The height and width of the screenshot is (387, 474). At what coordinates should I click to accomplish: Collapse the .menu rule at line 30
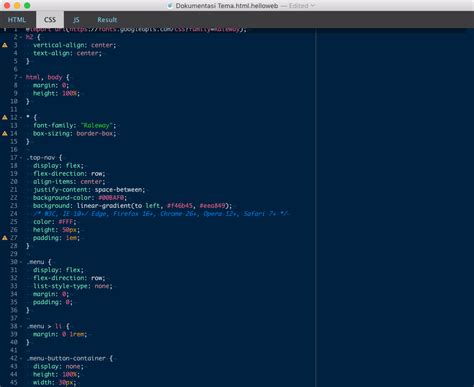[21, 262]
